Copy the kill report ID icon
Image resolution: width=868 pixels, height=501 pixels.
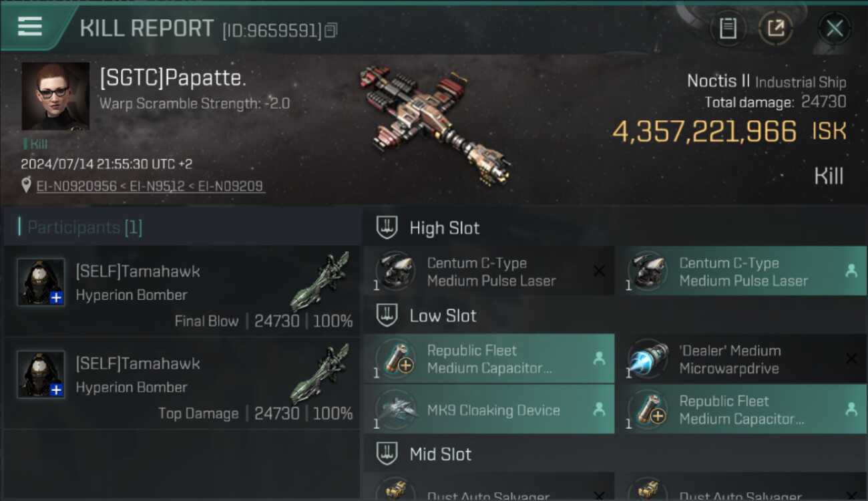coord(331,30)
